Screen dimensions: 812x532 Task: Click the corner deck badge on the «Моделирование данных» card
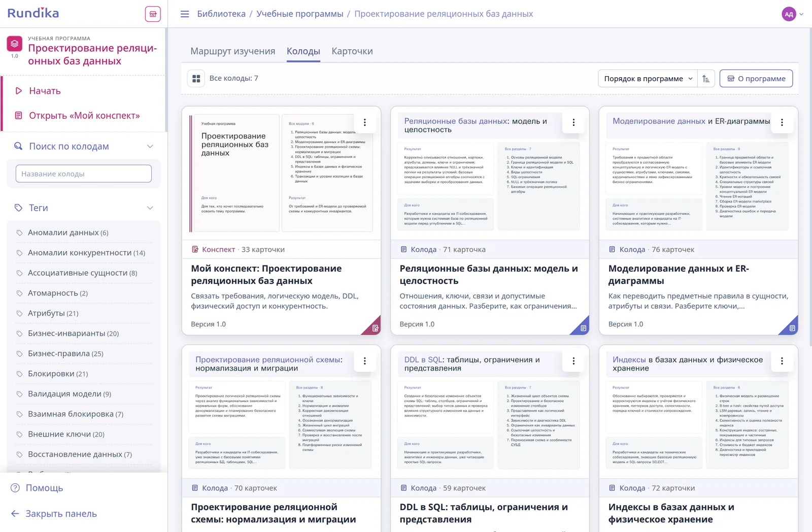coord(792,328)
